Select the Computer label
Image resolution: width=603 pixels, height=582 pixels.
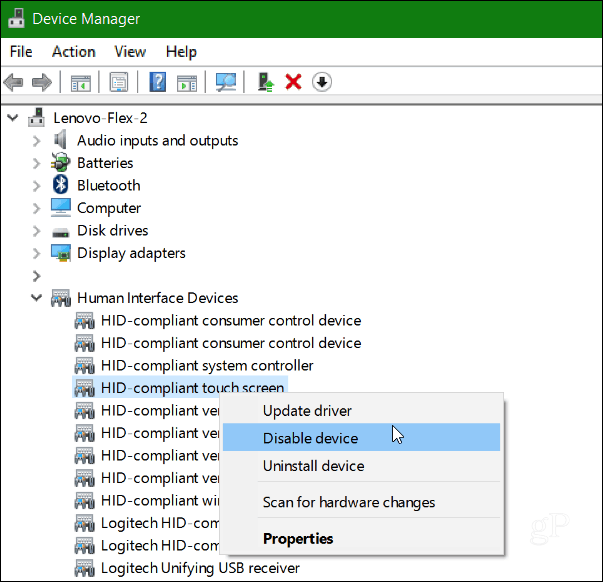point(109,208)
